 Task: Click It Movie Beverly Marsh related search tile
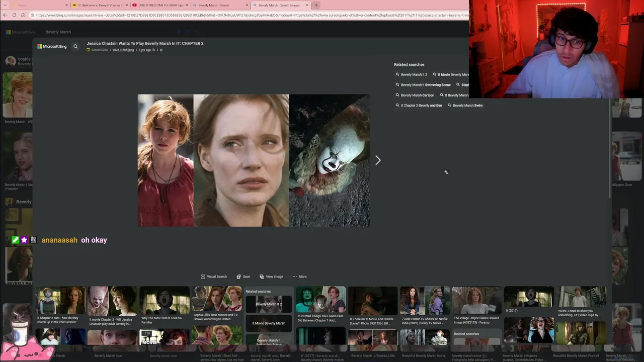[x=269, y=323]
